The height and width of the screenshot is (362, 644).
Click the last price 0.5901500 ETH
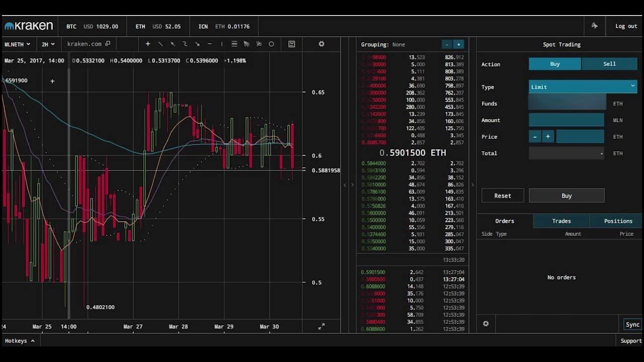[x=413, y=153]
